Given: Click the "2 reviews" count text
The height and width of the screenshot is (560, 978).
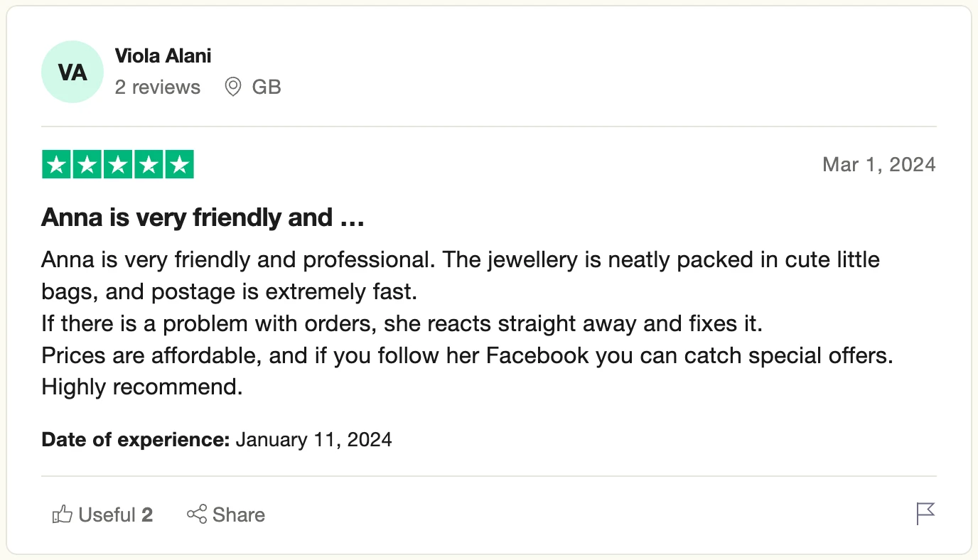Looking at the screenshot, I should pyautogui.click(x=158, y=87).
